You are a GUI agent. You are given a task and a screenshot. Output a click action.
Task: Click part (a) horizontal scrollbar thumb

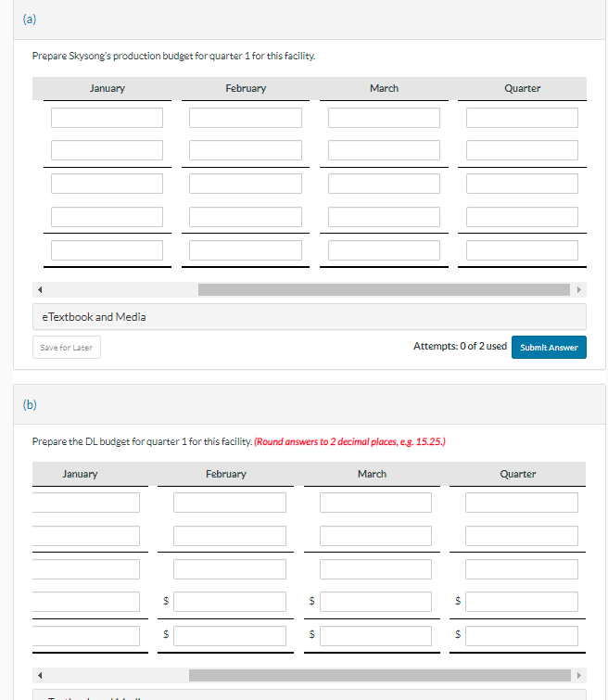tap(384, 289)
